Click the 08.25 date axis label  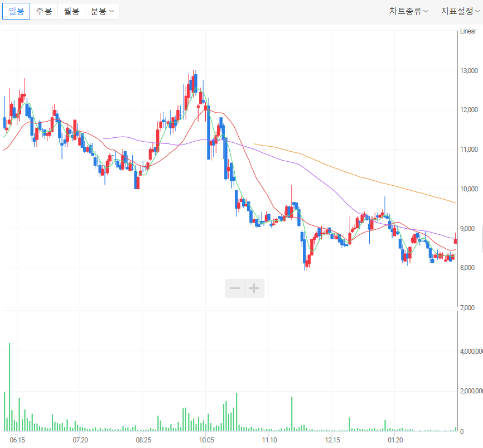[143, 440]
